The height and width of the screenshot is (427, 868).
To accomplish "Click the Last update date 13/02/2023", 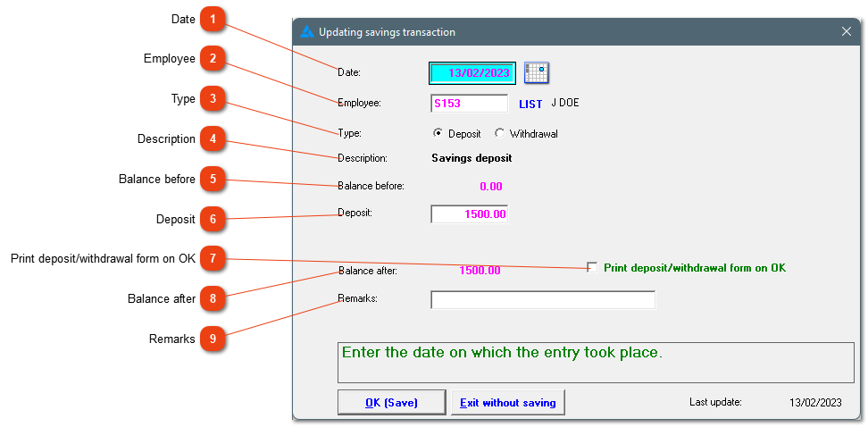I will click(815, 403).
